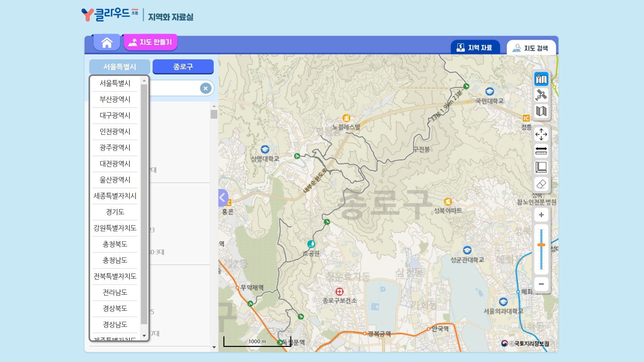Viewport: 644px width, 362px height.
Task: Click the 지도 만들기 button
Action: 150,42
